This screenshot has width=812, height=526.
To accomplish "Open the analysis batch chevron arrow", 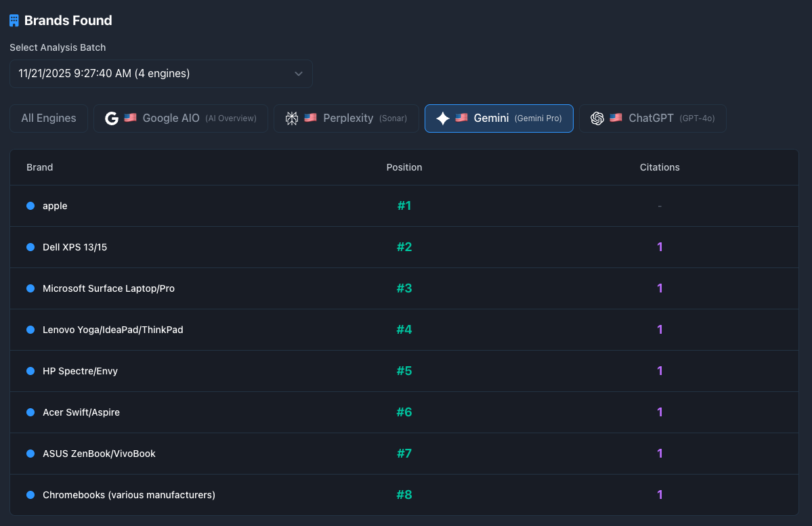I will click(x=299, y=74).
